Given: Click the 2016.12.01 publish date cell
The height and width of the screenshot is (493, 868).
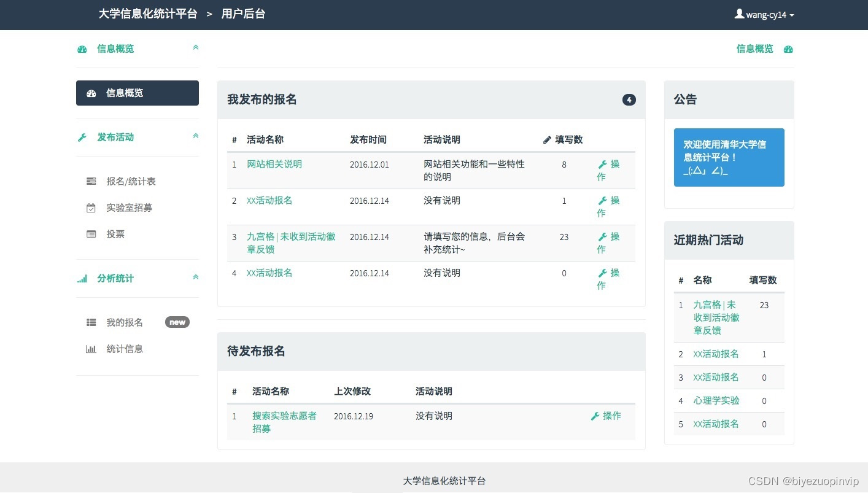Looking at the screenshot, I should pyautogui.click(x=370, y=165).
